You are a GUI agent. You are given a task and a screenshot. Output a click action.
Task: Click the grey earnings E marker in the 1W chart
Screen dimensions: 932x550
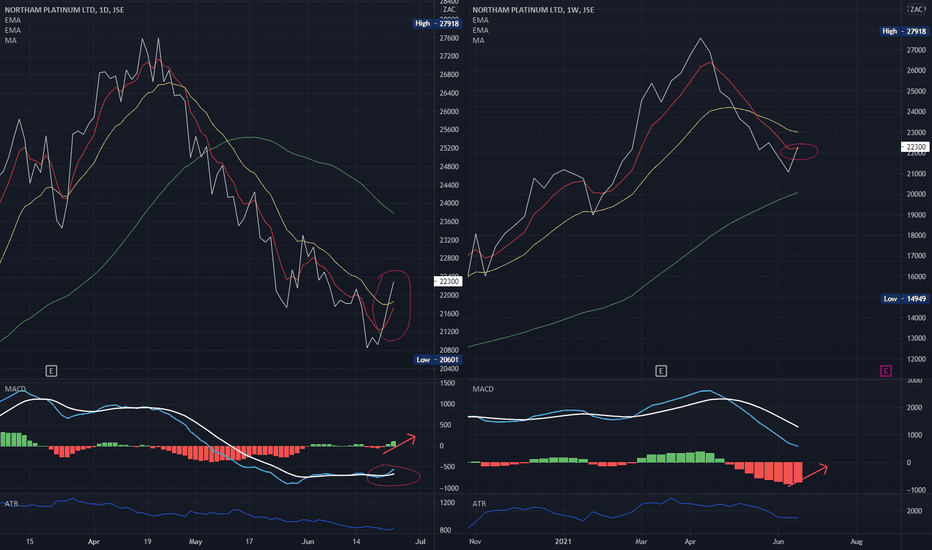[x=661, y=371]
